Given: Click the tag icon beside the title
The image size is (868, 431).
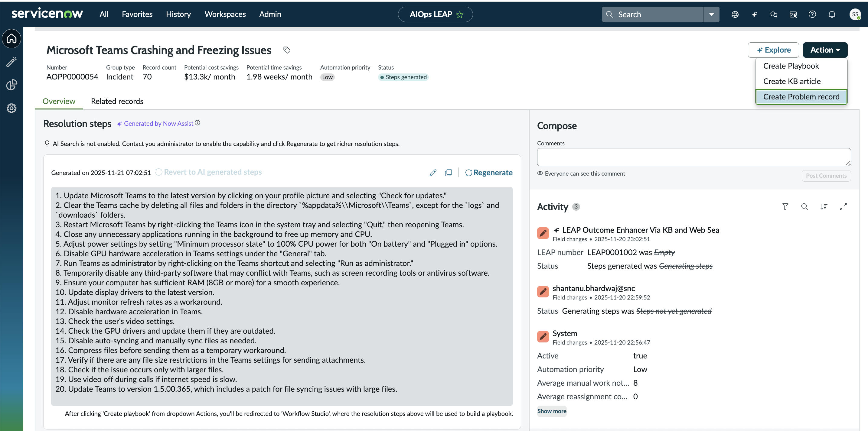Looking at the screenshot, I should click(x=286, y=50).
